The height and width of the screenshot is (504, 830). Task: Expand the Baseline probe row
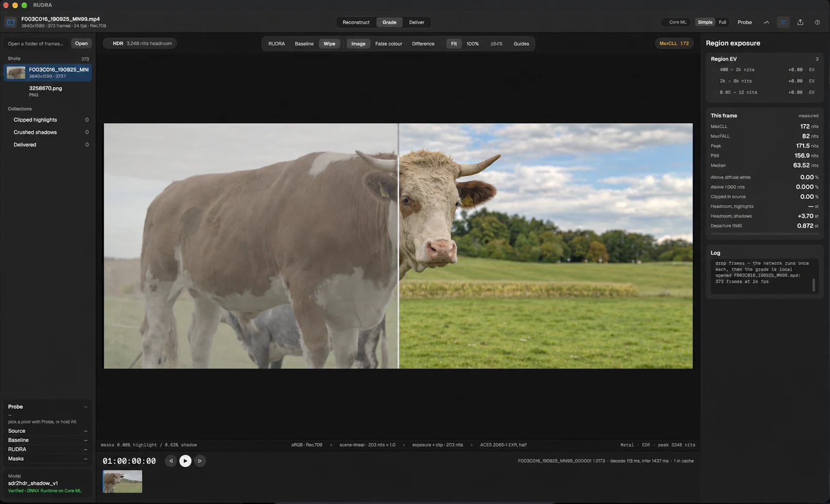pos(48,440)
